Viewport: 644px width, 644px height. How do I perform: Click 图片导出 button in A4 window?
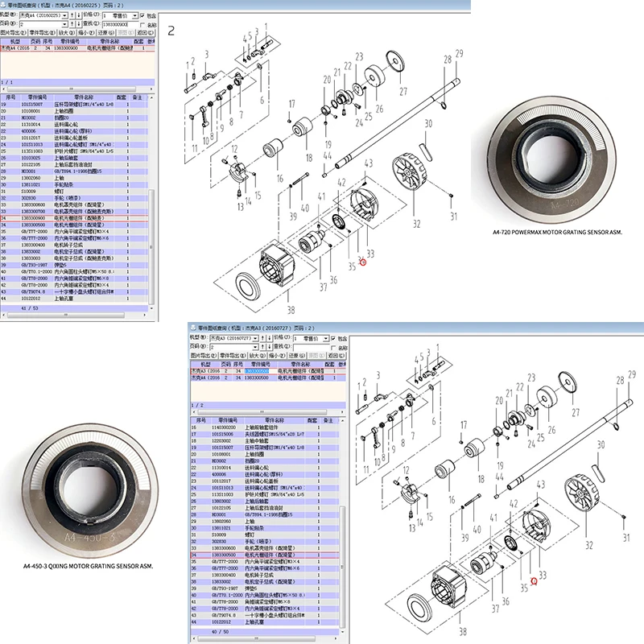click(x=14, y=32)
